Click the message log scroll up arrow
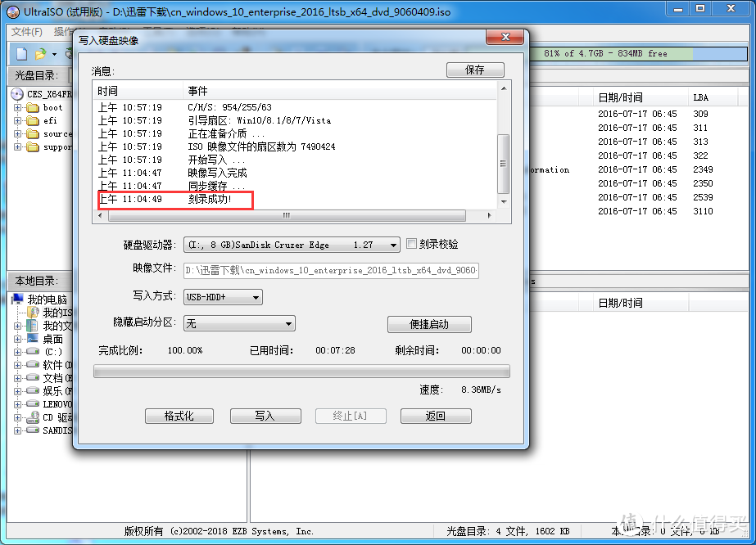The height and width of the screenshot is (545, 756). click(504, 88)
